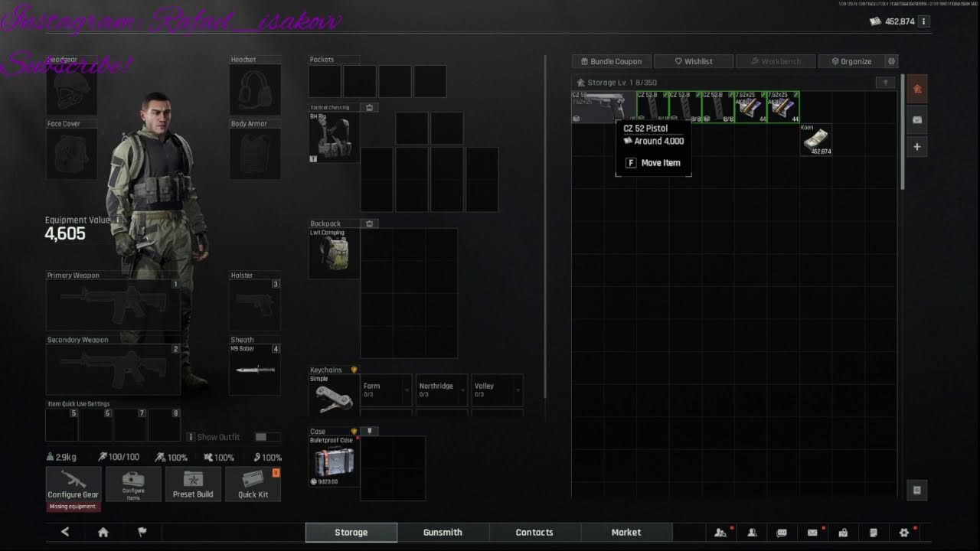
Task: Open the map location icon
Action: [843, 533]
